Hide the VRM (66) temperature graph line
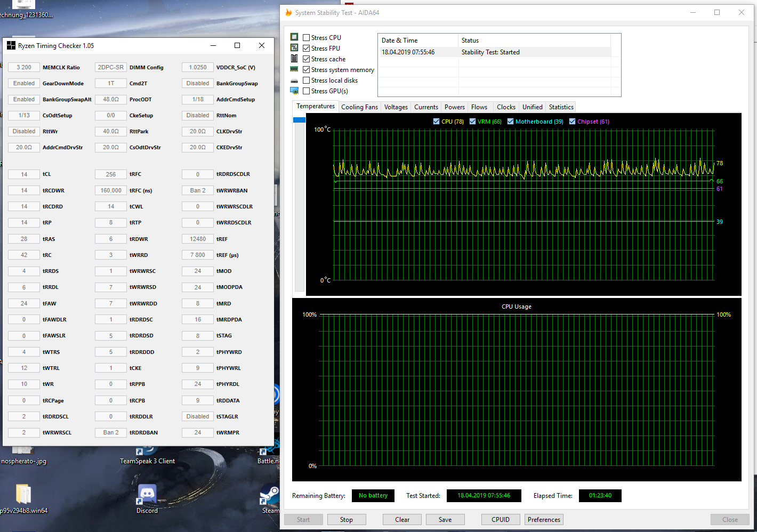Screen dimensions: 757x532 point(472,122)
